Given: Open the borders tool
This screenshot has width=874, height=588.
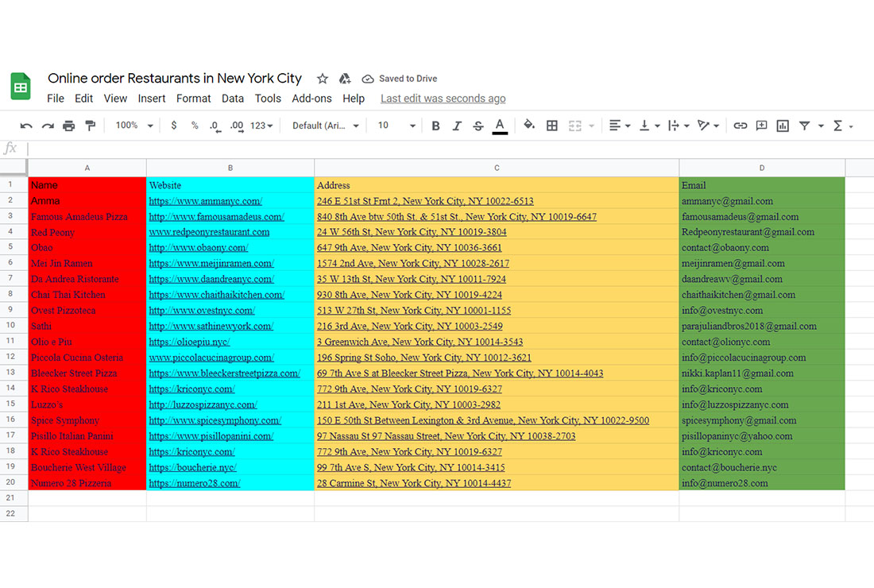Looking at the screenshot, I should pos(552,126).
